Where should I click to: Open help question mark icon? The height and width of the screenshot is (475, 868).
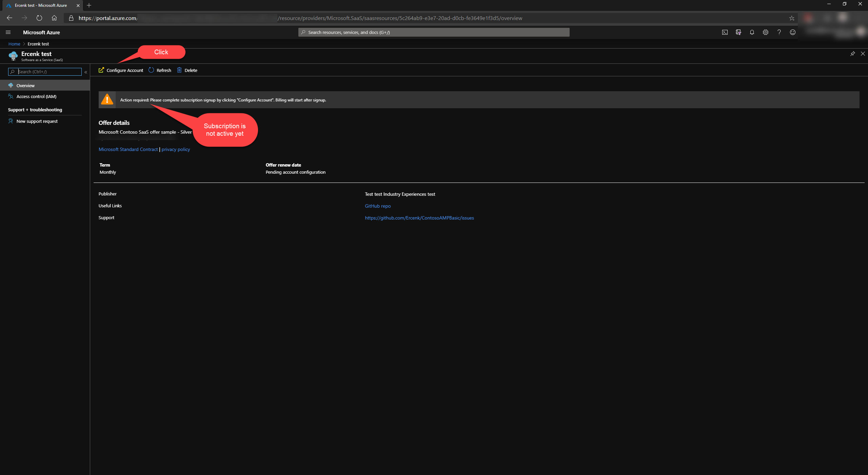tap(779, 32)
